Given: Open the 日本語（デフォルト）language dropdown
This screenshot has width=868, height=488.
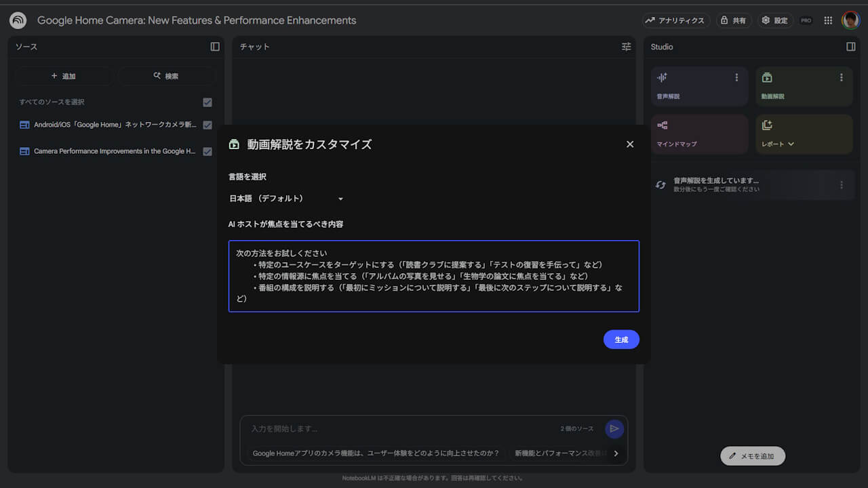Looking at the screenshot, I should 287,199.
